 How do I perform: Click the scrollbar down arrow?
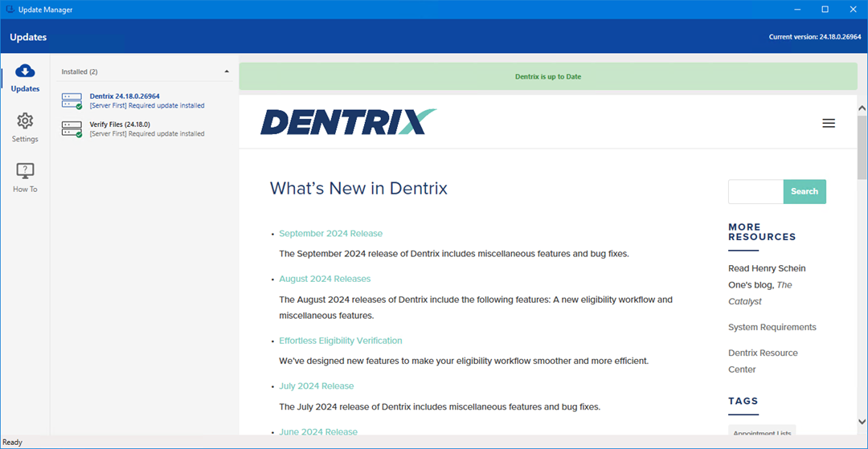click(x=862, y=422)
